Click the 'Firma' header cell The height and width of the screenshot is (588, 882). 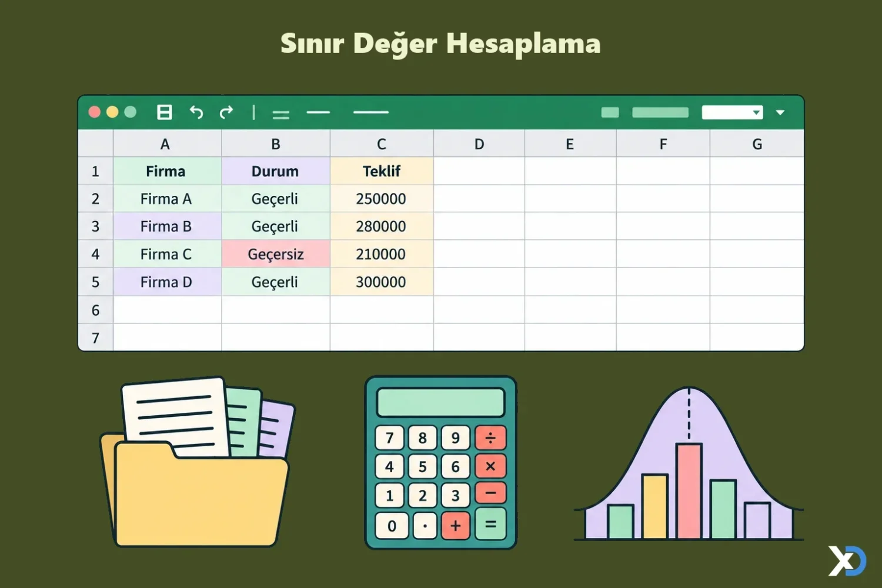(167, 171)
